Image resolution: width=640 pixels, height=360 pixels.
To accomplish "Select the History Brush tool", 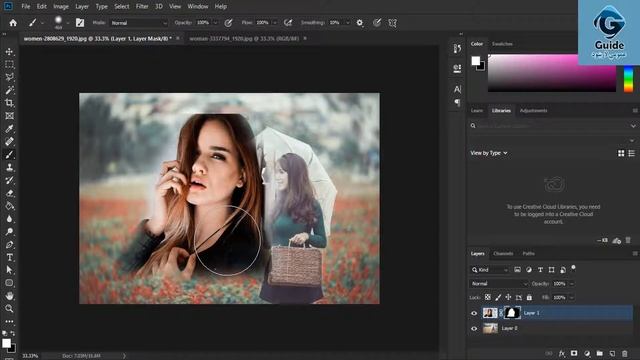I will (x=9, y=180).
